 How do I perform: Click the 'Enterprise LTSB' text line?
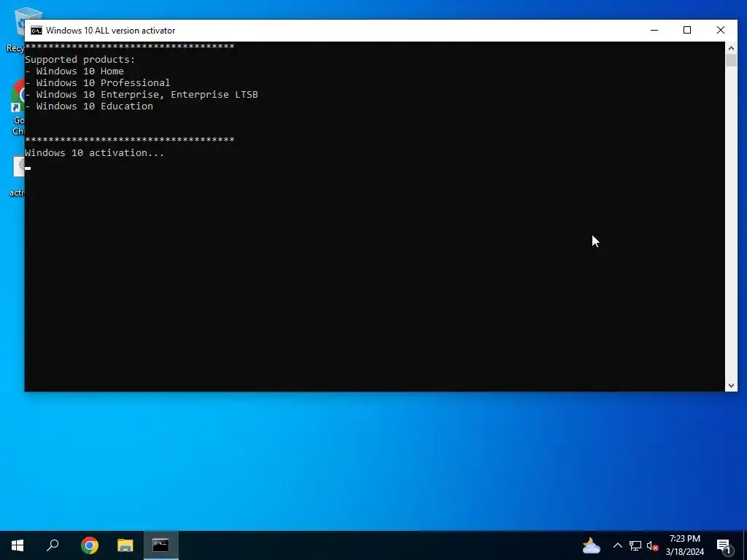[x=142, y=95]
